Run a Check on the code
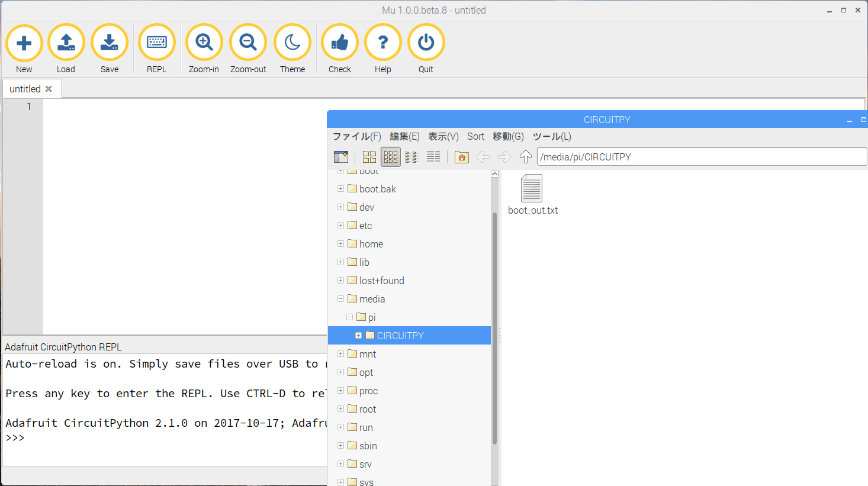The image size is (868, 486). tap(339, 42)
